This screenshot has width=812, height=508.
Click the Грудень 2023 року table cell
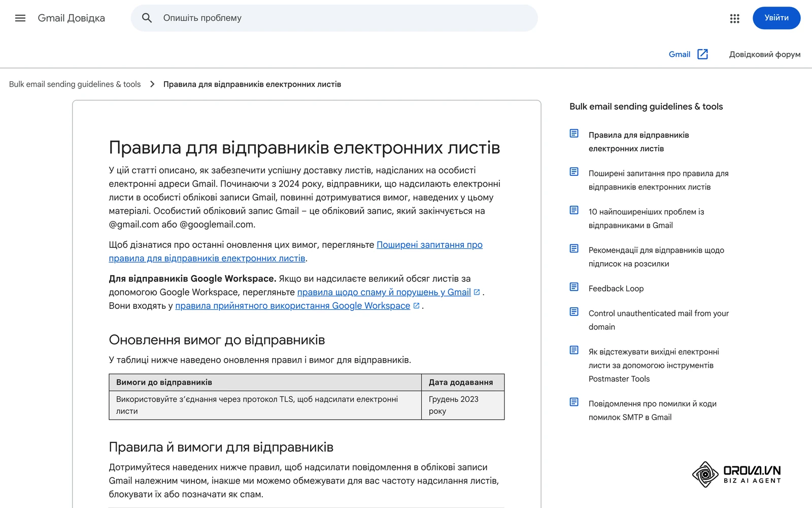463,405
